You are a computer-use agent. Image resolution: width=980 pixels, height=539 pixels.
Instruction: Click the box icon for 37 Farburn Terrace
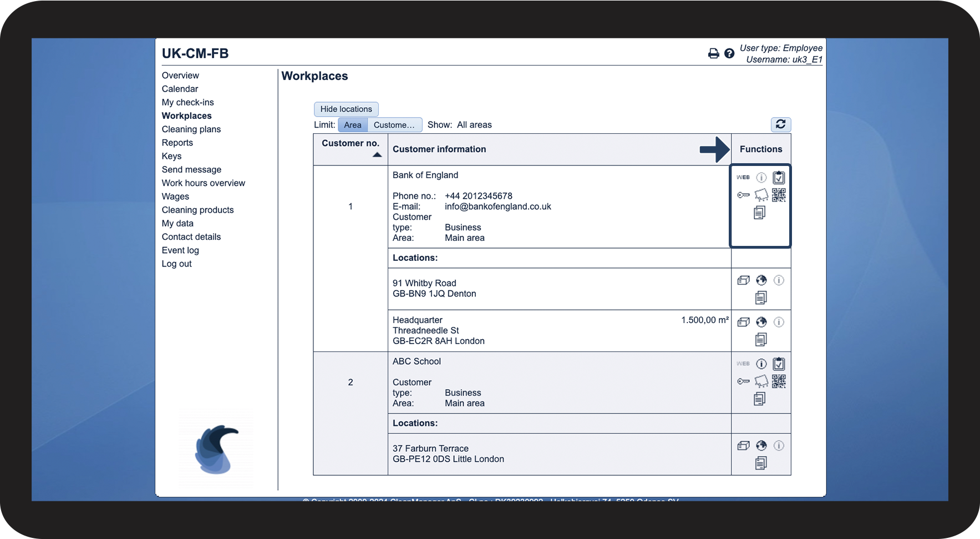point(744,446)
